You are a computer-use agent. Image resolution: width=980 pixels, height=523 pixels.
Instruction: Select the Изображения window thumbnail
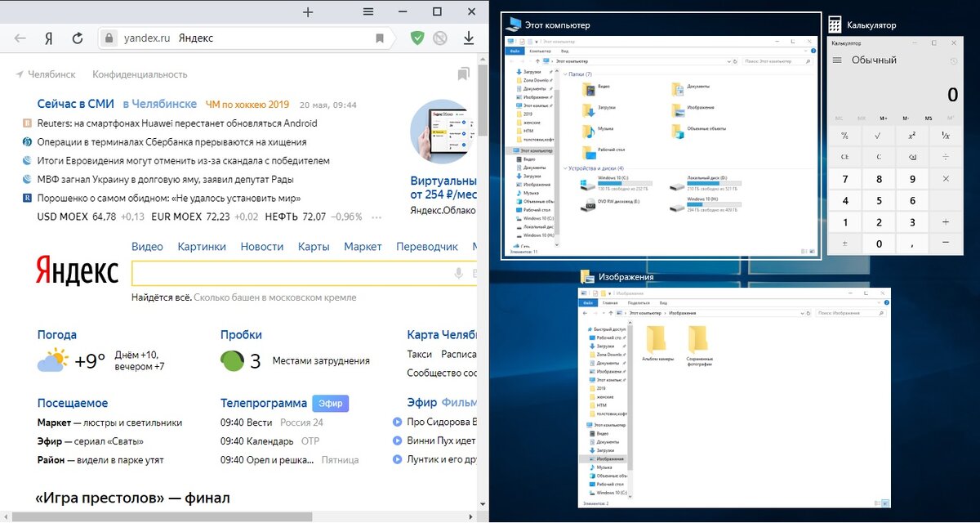735,396
